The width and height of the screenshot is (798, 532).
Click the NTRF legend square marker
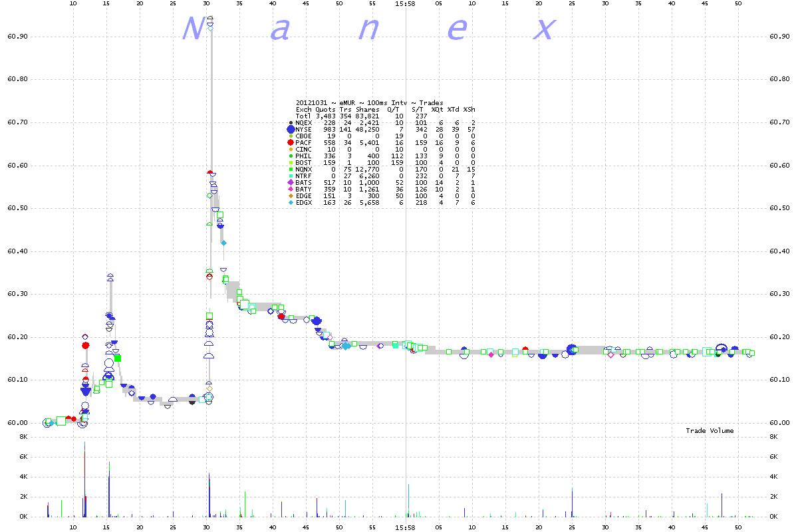[291, 176]
